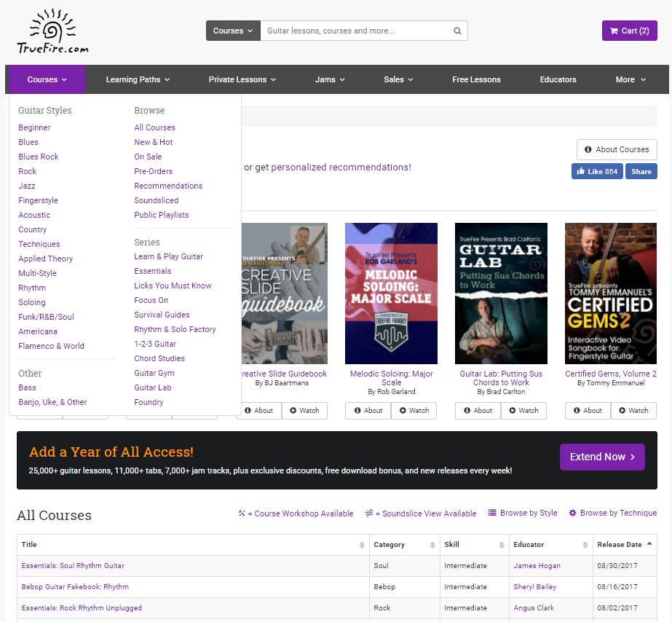Open Guitar Lab Sus Chords cover
The width and height of the screenshot is (672, 622).
[501, 294]
